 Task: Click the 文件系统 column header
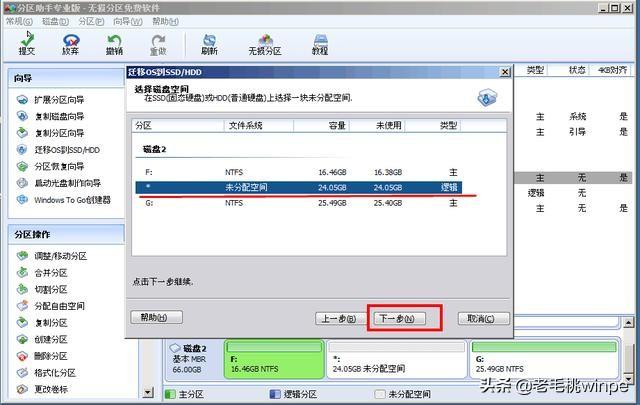[x=259, y=125]
